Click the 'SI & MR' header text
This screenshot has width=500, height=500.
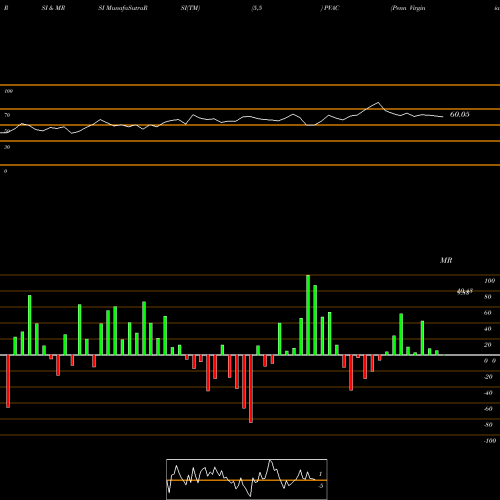53,8
